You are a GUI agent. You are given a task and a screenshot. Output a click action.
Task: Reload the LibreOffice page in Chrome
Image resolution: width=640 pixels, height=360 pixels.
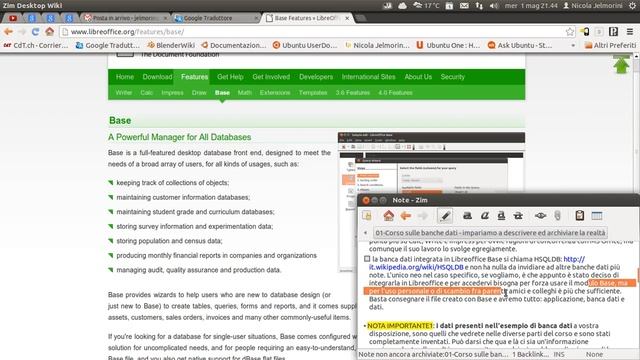pyautogui.click(x=36, y=31)
